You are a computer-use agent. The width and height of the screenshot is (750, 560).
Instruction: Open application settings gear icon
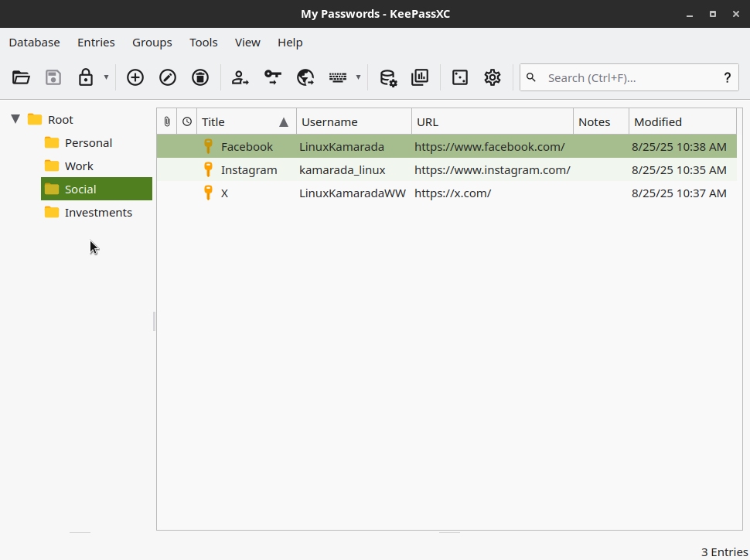493,77
